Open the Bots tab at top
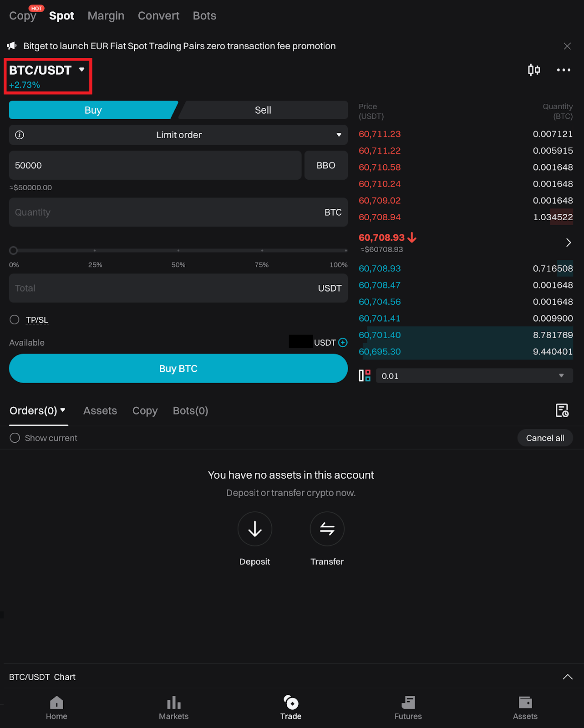This screenshot has height=728, width=584. (205, 15)
